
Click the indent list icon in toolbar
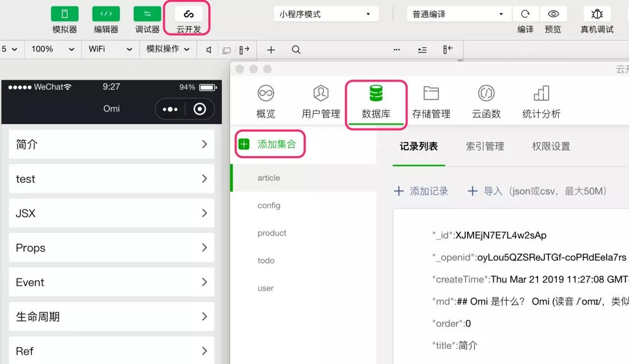point(422,50)
